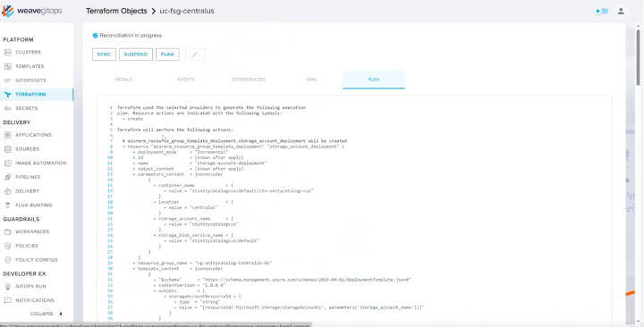Open Secrets menu label

tap(26, 108)
